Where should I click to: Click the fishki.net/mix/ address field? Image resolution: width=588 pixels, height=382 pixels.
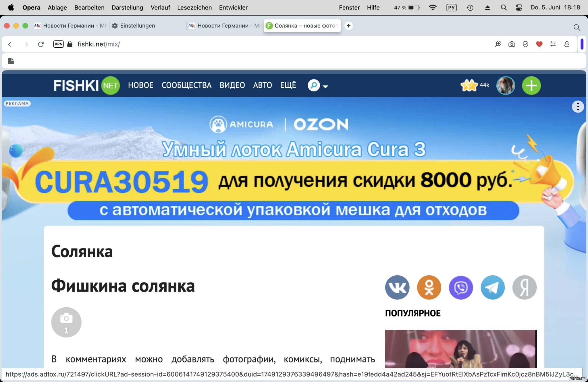click(99, 44)
